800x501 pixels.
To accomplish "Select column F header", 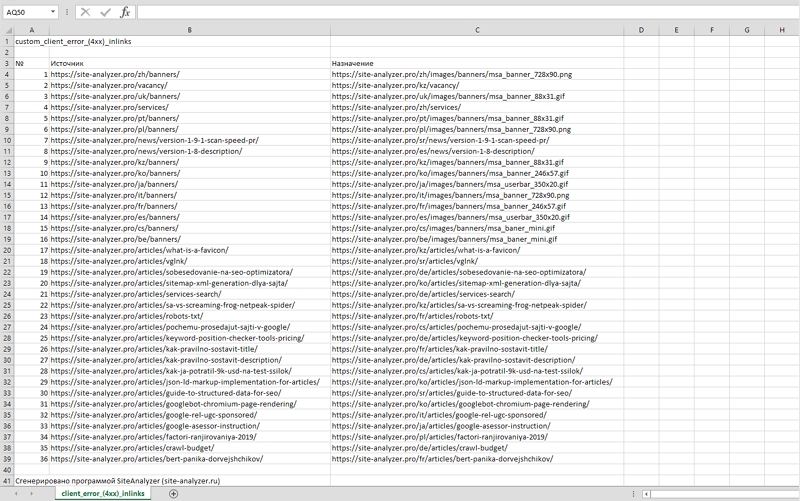I will [x=711, y=30].
